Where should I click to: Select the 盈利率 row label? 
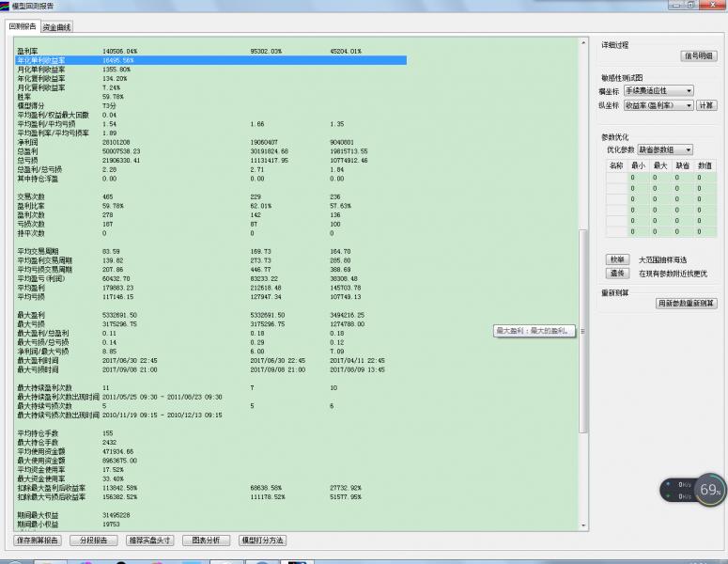click(27, 51)
